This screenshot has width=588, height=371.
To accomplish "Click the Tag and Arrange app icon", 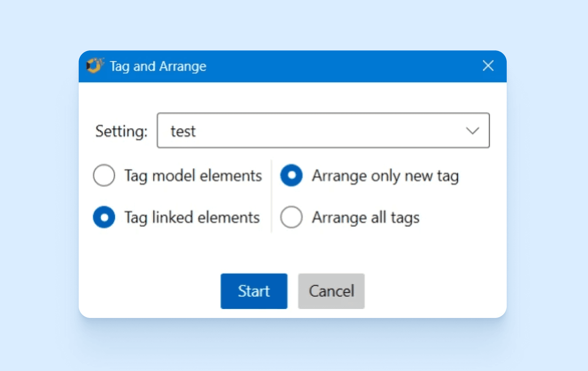I will [95, 66].
